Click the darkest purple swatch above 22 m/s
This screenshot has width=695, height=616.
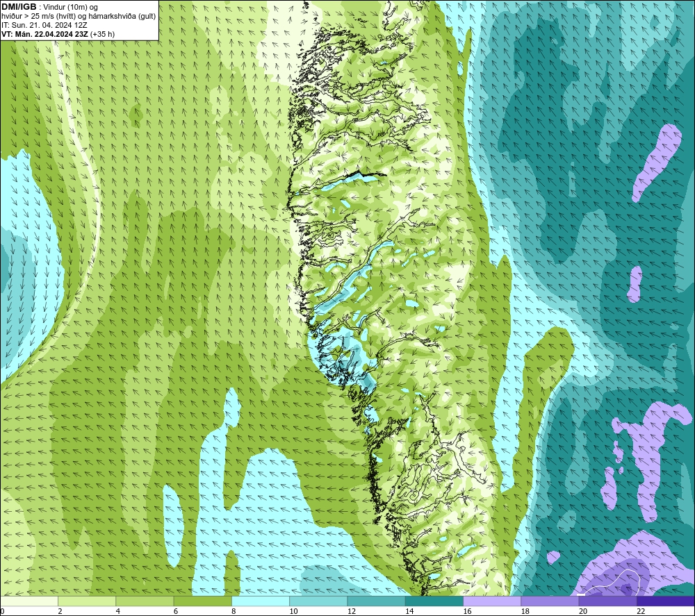tap(665, 601)
